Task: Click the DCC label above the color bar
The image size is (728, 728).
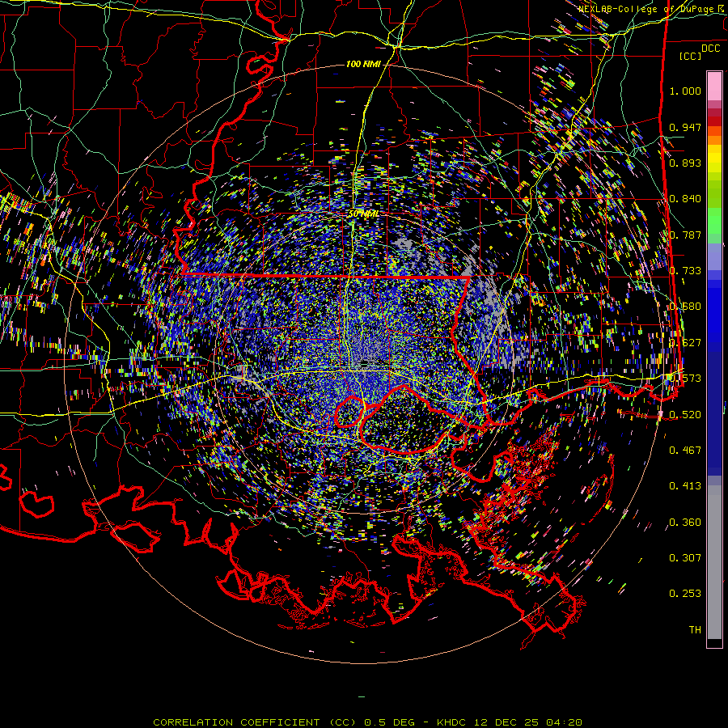Action: (x=710, y=48)
